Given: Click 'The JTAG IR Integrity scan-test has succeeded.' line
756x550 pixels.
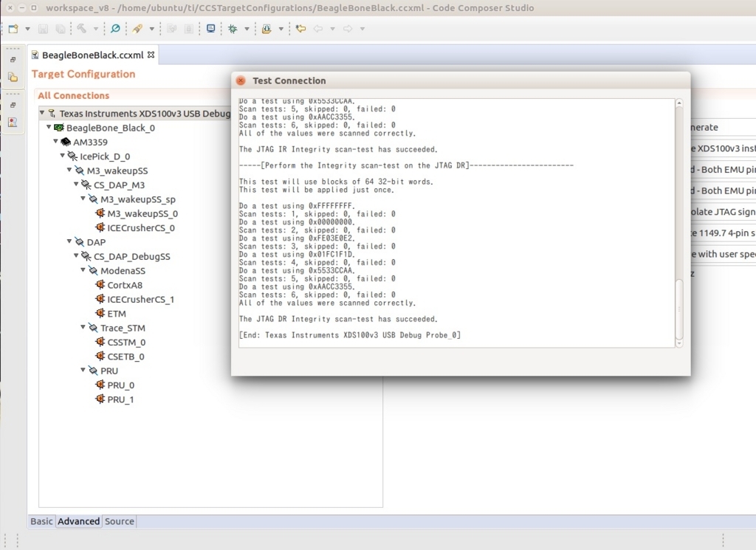Looking at the screenshot, I should [x=338, y=149].
